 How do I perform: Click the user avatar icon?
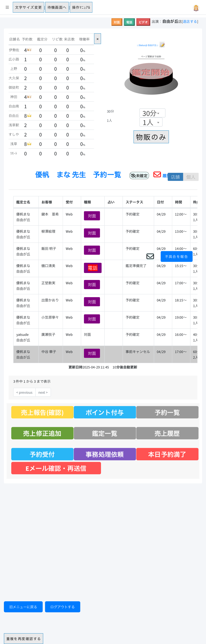click(196, 8)
